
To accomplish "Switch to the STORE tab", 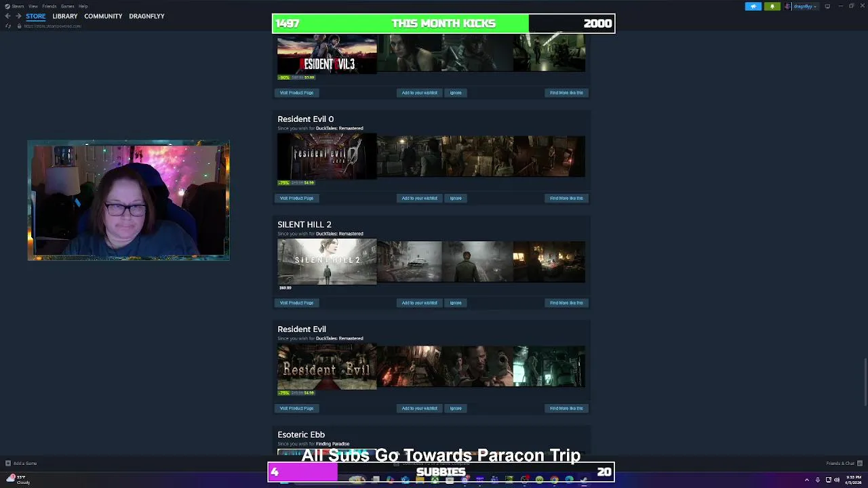I will [x=36, y=16].
